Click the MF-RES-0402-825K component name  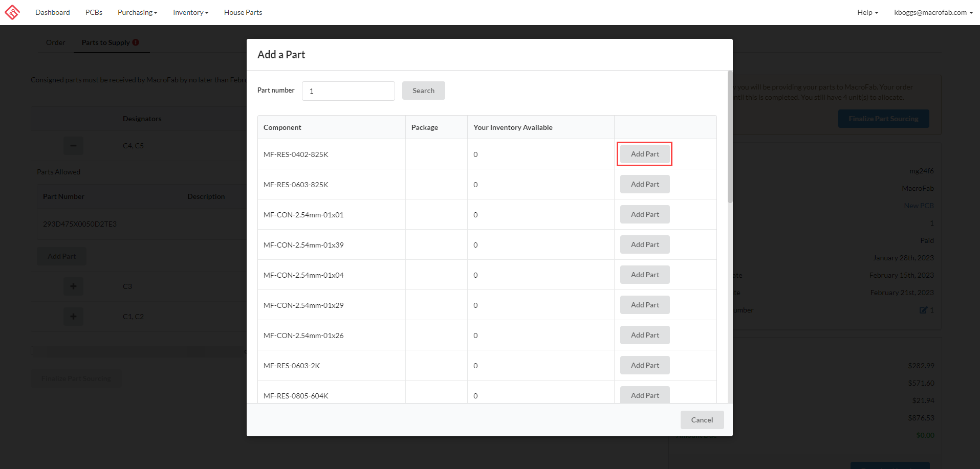point(296,154)
